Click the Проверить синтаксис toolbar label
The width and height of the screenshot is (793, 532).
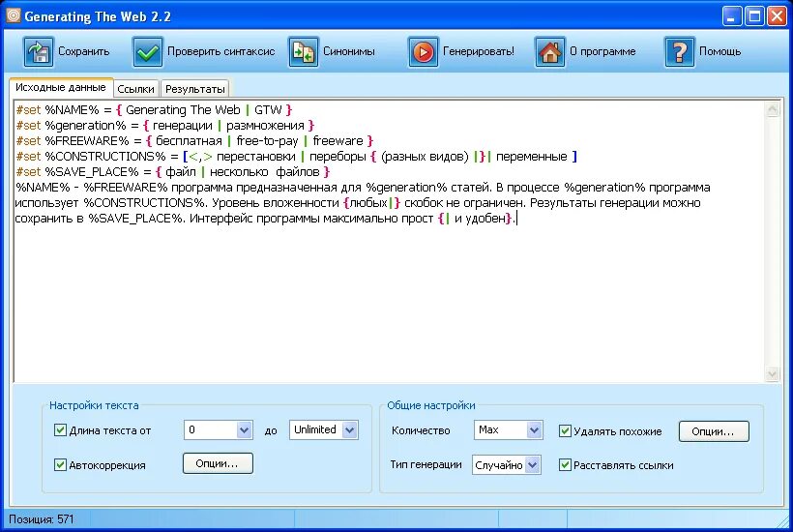pyautogui.click(x=221, y=51)
